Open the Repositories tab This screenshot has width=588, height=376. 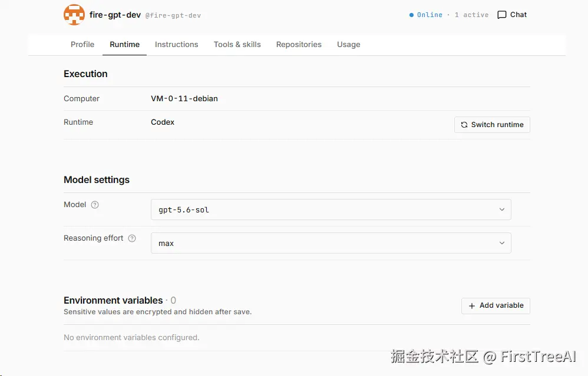pos(299,44)
